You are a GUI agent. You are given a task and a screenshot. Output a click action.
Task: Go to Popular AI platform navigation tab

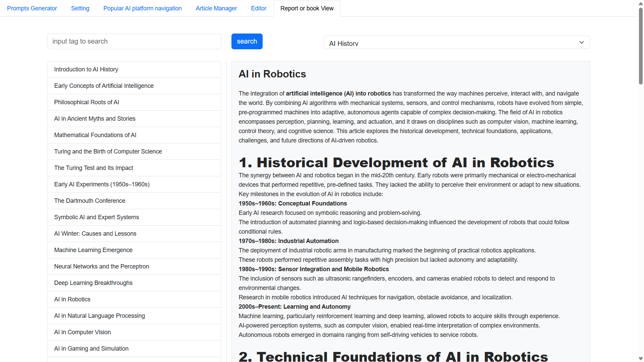pyautogui.click(x=143, y=8)
